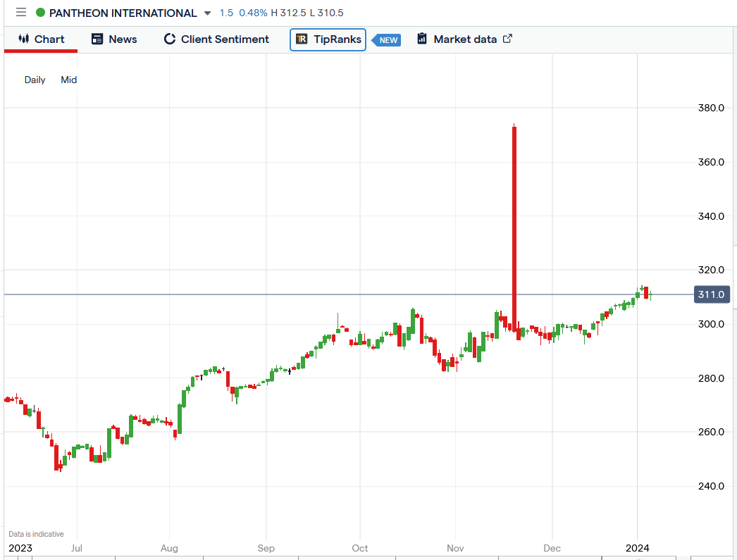
Task: Click the 300.0 price axis label
Action: pyautogui.click(x=711, y=324)
